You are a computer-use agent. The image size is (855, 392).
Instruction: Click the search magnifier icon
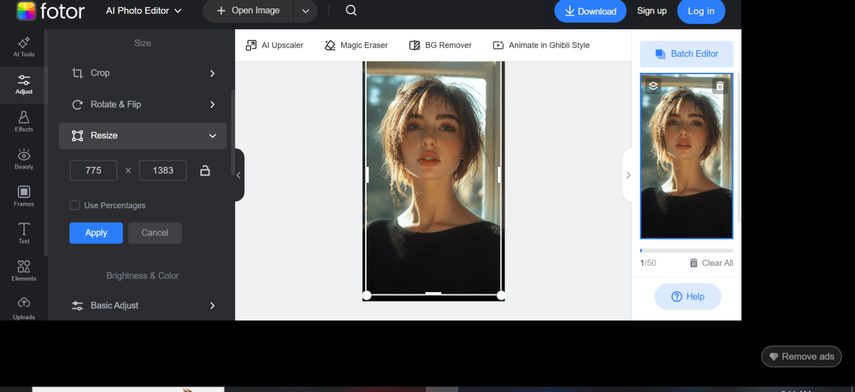[x=351, y=10]
